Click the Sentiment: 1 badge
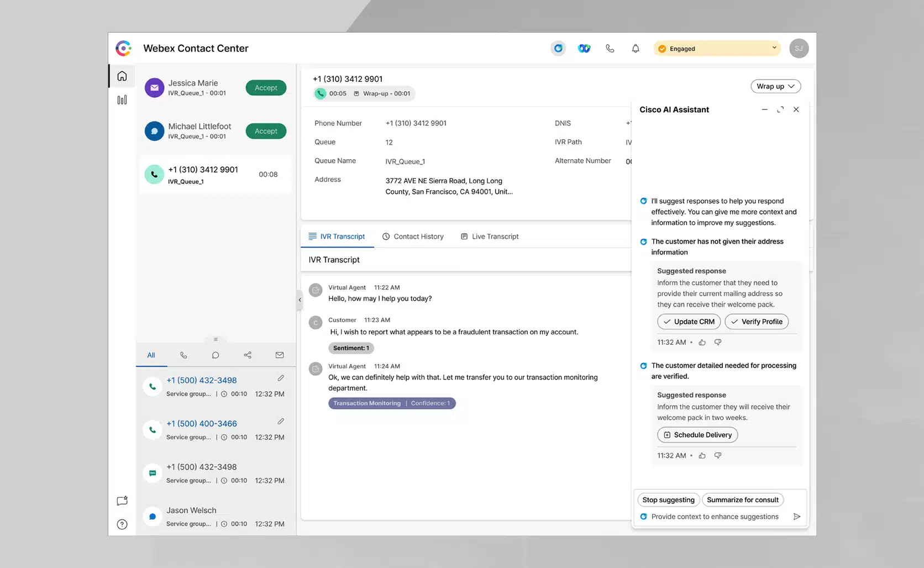Screen dimensions: 924x568 pos(351,348)
